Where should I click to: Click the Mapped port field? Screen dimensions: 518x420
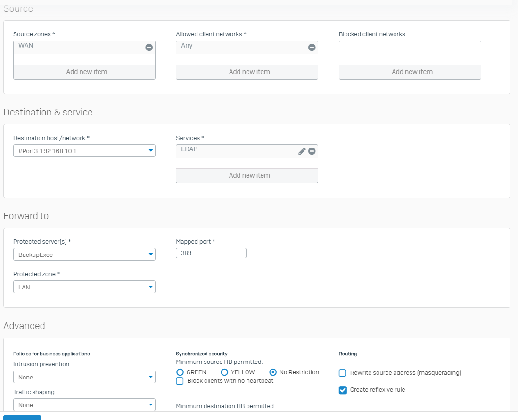(x=211, y=253)
